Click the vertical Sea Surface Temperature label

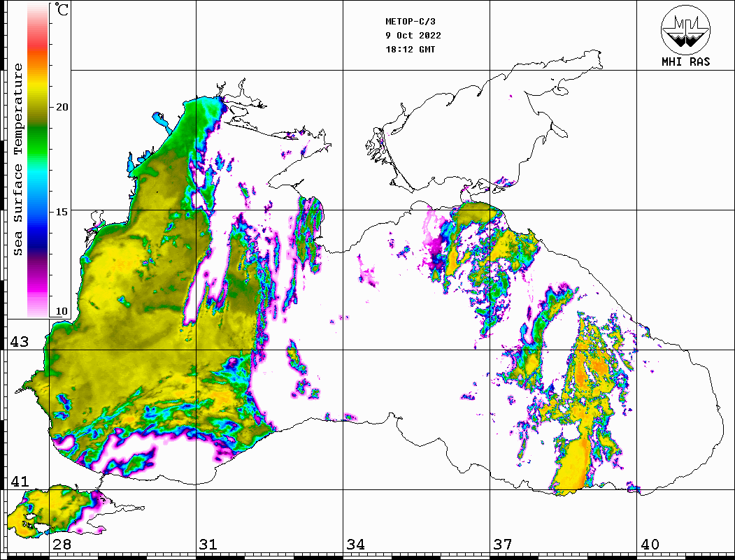(x=18, y=159)
